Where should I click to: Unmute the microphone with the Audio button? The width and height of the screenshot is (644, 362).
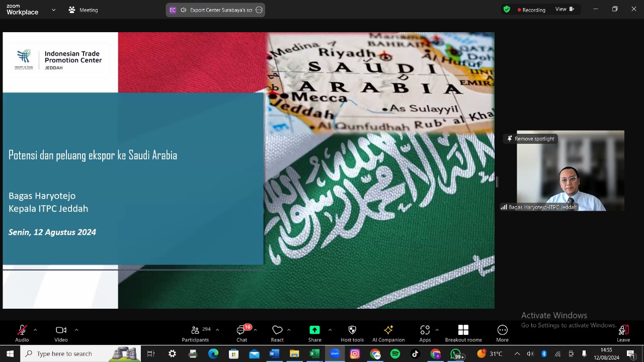pyautogui.click(x=22, y=333)
